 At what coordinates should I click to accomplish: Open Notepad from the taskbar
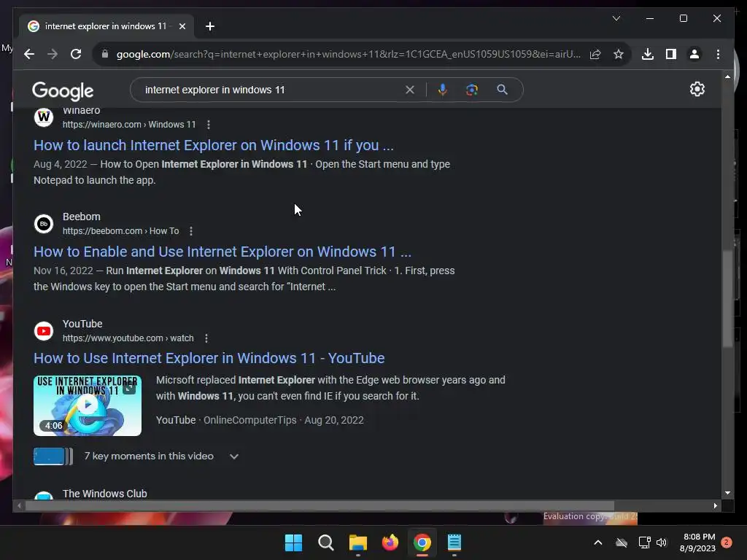pyautogui.click(x=454, y=542)
